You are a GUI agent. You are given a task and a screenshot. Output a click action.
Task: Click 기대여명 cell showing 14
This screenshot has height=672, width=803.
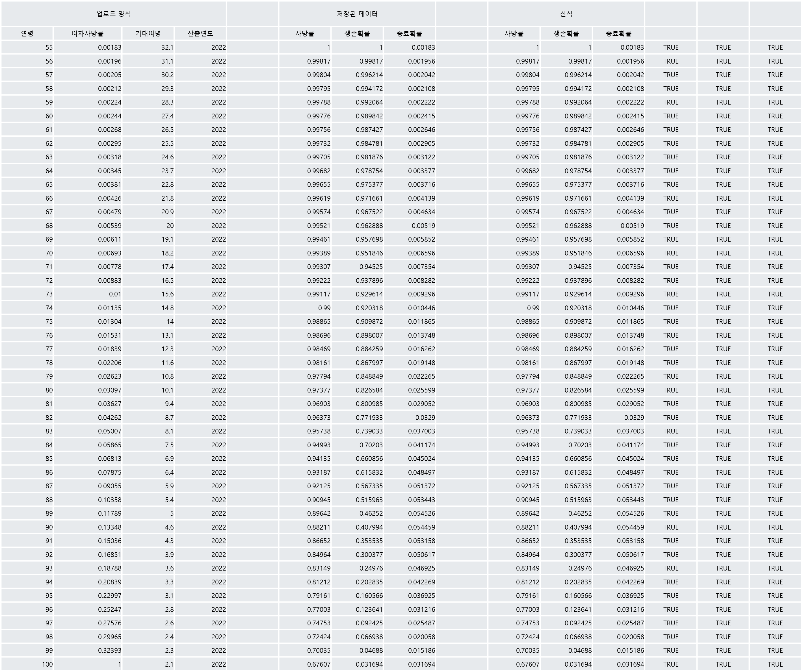[170, 322]
